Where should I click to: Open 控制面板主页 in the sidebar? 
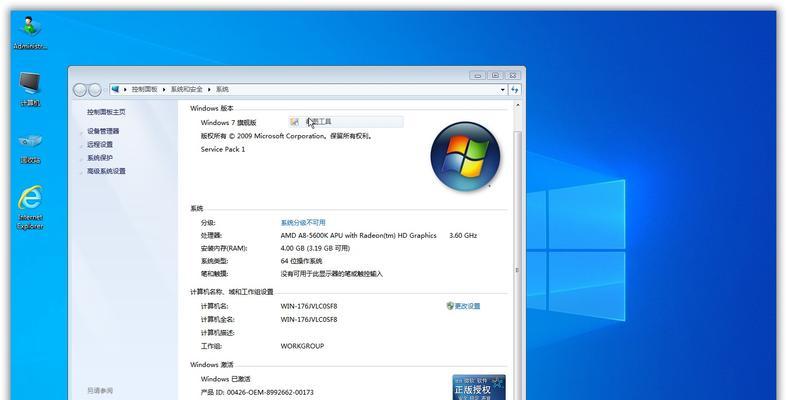tap(106, 112)
